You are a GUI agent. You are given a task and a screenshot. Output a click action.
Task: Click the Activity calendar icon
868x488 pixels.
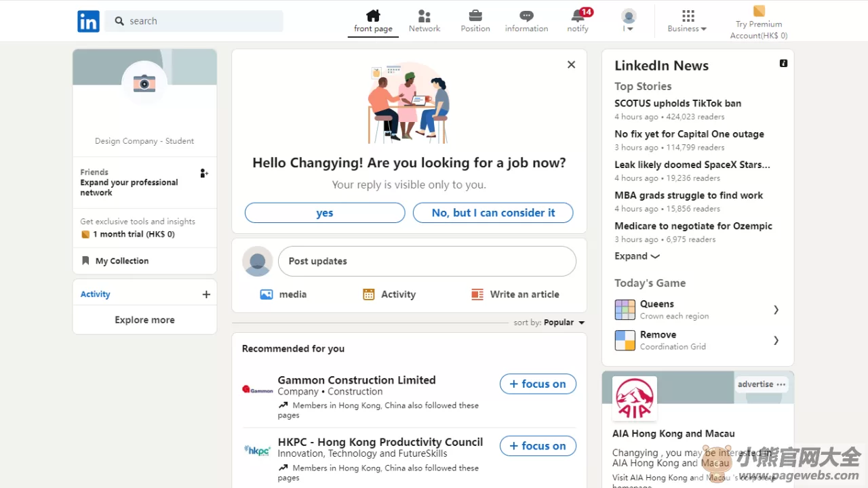(368, 294)
